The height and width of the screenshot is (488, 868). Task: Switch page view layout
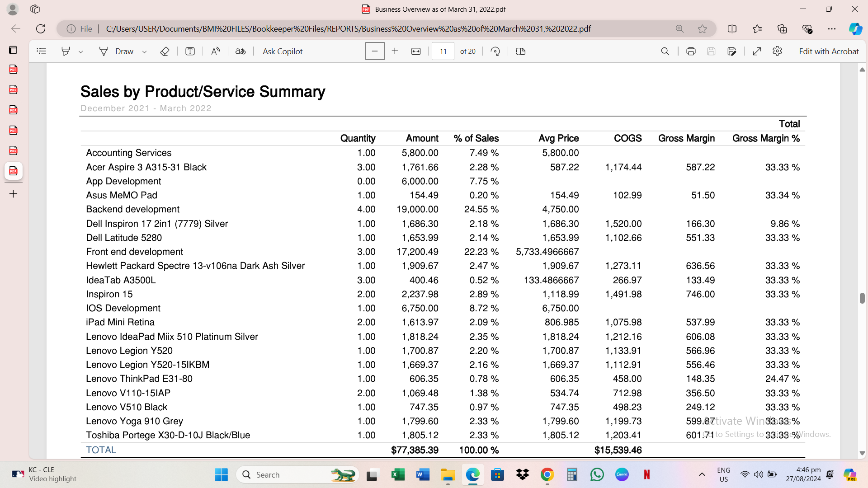521,51
